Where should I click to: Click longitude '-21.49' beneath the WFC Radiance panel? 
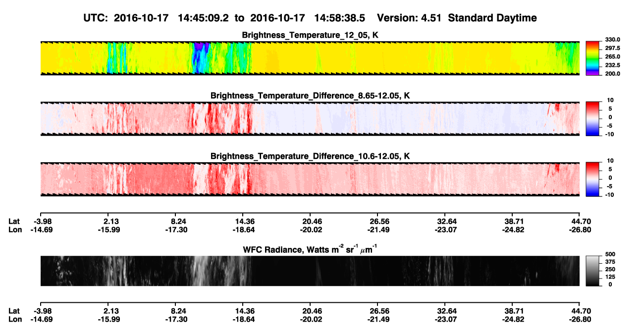(377, 320)
